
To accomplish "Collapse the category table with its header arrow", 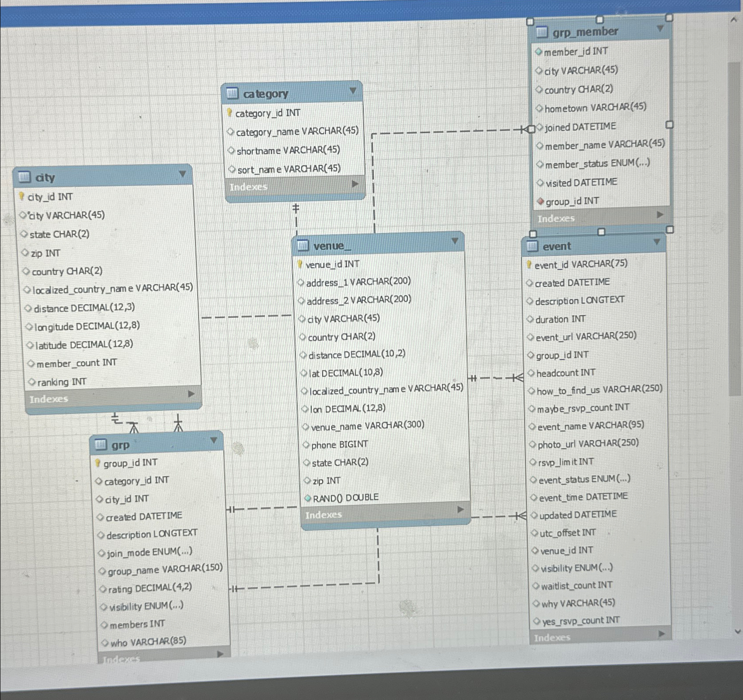I will [353, 90].
